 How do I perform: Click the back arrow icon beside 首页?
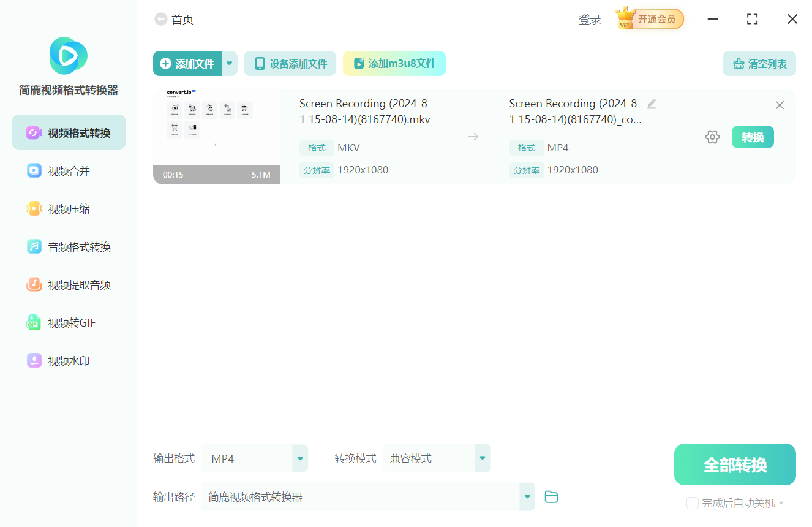pos(160,20)
